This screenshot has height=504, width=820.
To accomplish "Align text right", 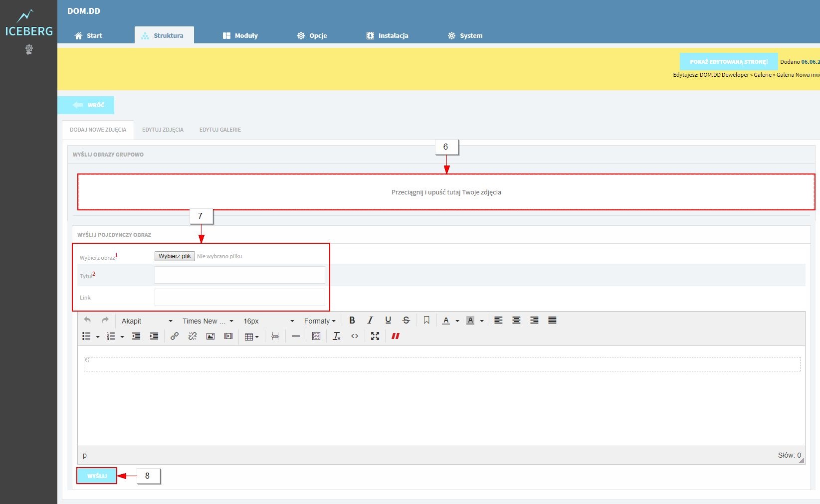I will [534, 321].
